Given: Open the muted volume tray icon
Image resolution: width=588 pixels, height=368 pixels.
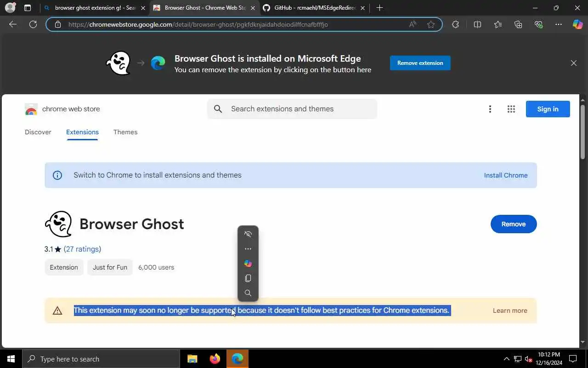Looking at the screenshot, I should 529,359.
